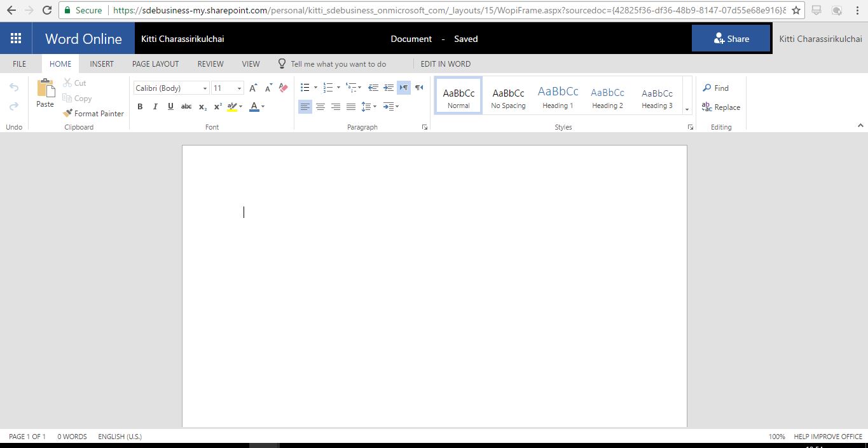Open the PAGE LAYOUT tab

pyautogui.click(x=155, y=64)
